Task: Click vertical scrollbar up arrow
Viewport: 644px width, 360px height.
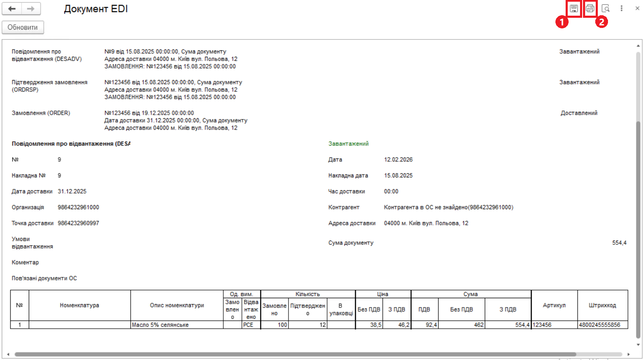Action: pos(638,46)
